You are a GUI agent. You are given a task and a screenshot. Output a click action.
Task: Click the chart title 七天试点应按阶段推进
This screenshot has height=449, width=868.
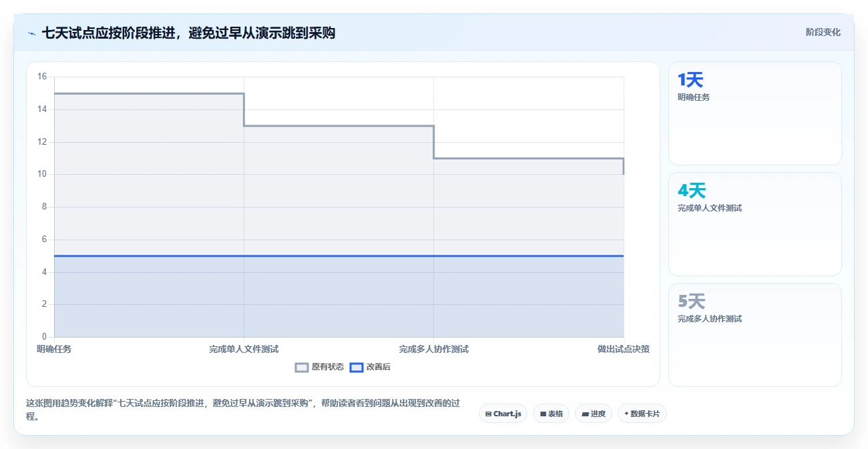(x=188, y=33)
